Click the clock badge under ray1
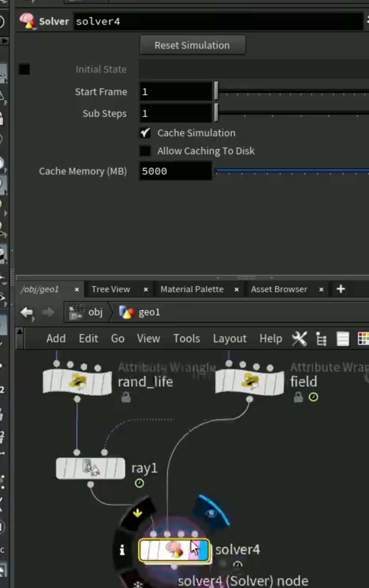 (139, 483)
